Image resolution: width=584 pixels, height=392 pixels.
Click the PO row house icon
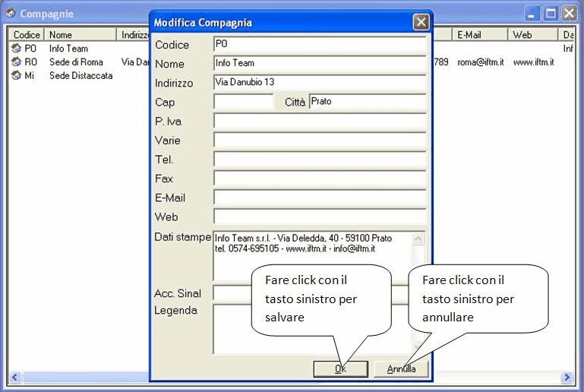pos(16,48)
